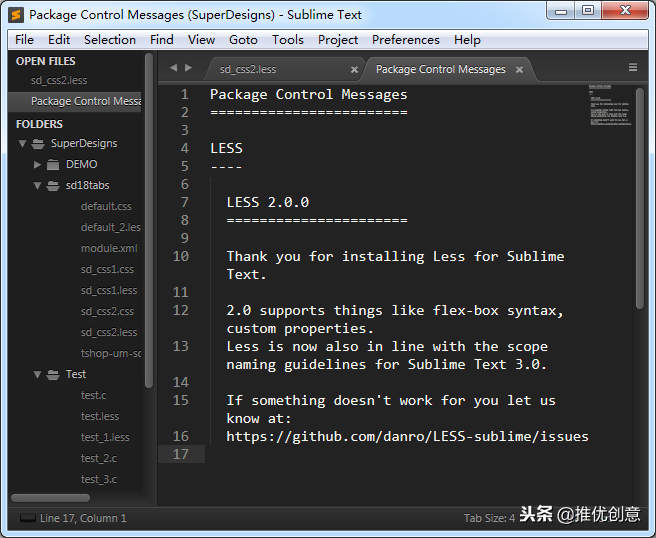Click the minimap code preview
The image size is (656, 538).
pyautogui.click(x=610, y=105)
